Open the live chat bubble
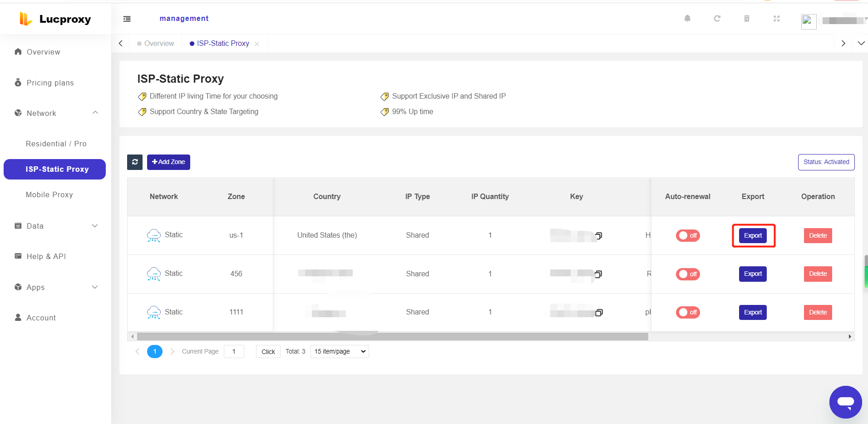The image size is (868, 424). (845, 402)
